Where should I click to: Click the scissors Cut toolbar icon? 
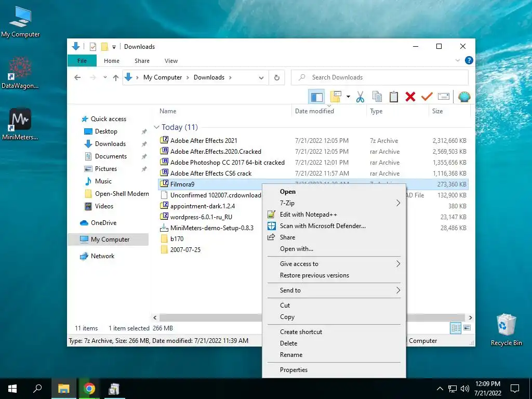(x=360, y=97)
